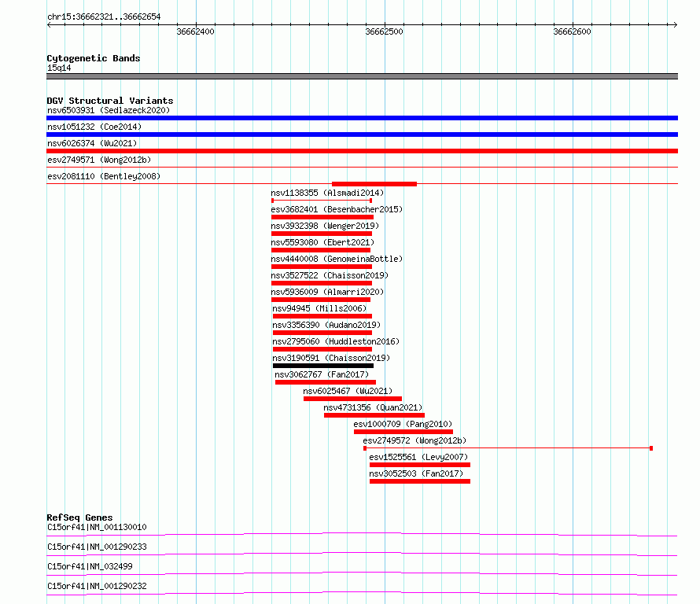Click the RefSeq Genes track title
This screenshot has height=604, width=700.
click(x=79, y=517)
